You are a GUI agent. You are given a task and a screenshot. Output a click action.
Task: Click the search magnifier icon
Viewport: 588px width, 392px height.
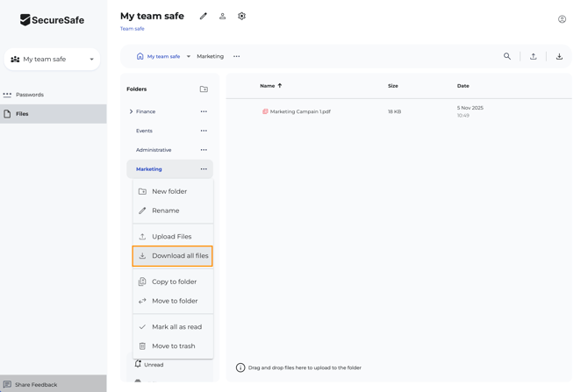click(507, 56)
